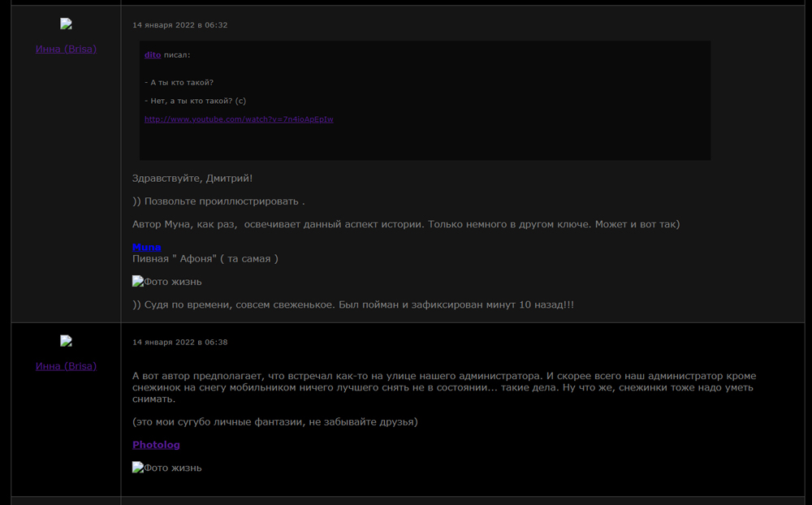This screenshot has height=505, width=812.
Task: Open Инна (Brisa) profile in the 06:32 post
Action: point(66,49)
